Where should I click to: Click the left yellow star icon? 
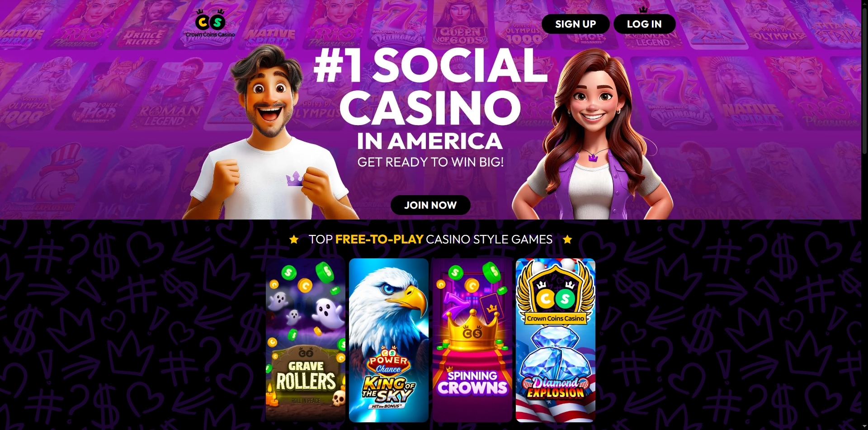coord(294,239)
